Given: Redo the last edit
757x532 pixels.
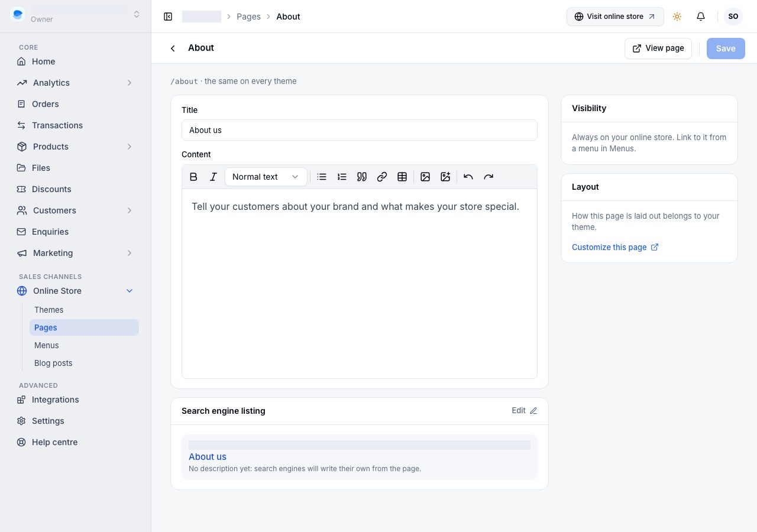Looking at the screenshot, I should tap(489, 177).
